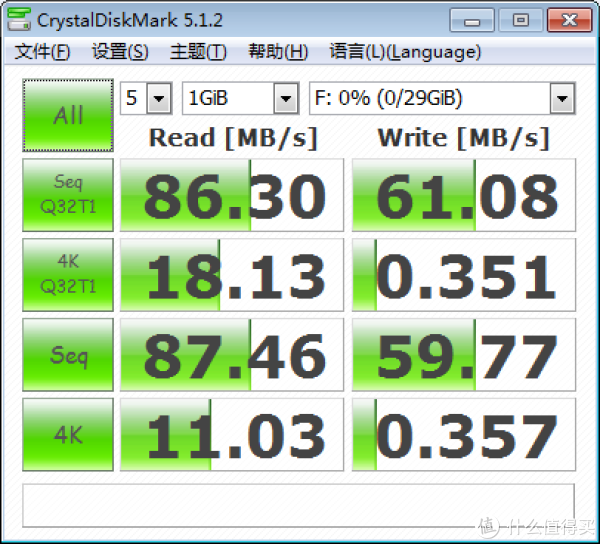Start the Seq Q32T1 test
The image size is (600, 544).
(x=68, y=195)
